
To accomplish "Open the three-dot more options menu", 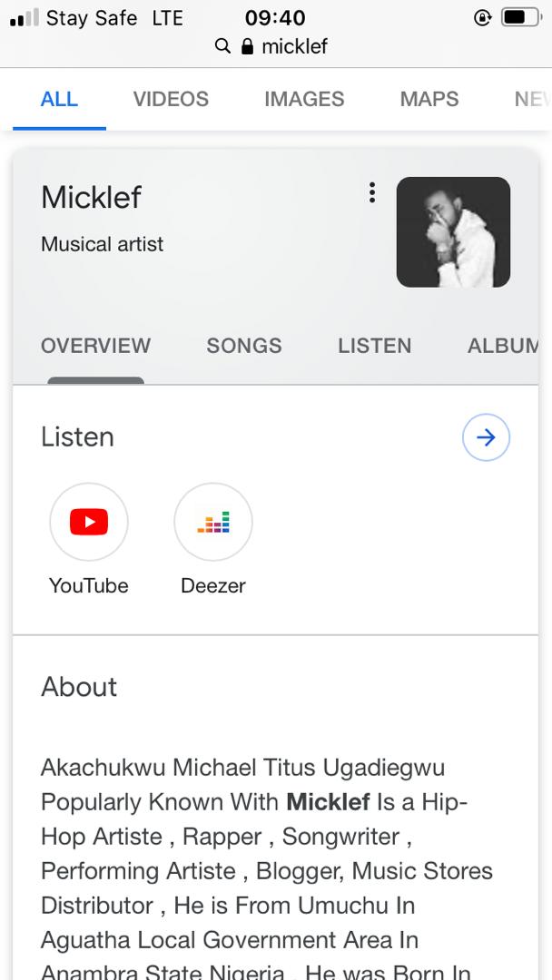I will click(371, 192).
